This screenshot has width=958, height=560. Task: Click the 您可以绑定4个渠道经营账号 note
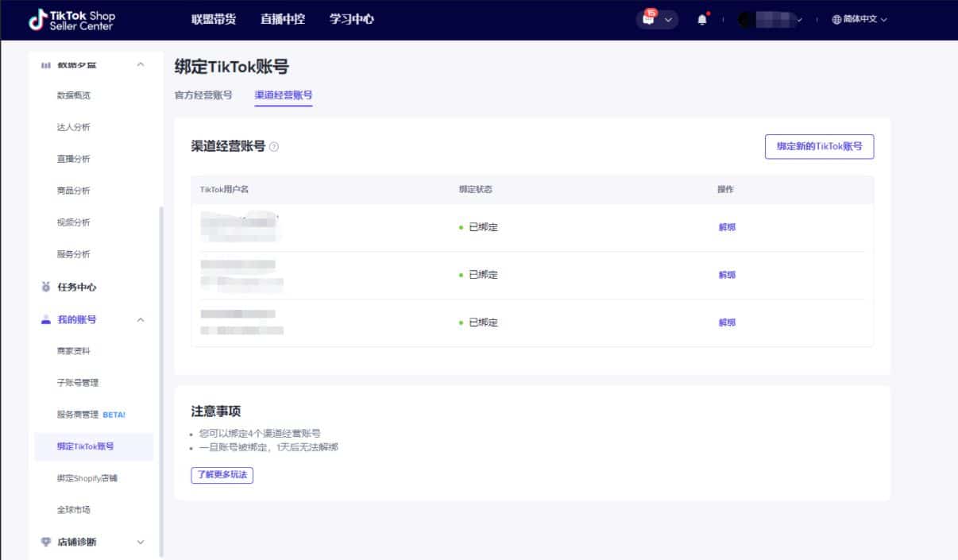coord(260,434)
